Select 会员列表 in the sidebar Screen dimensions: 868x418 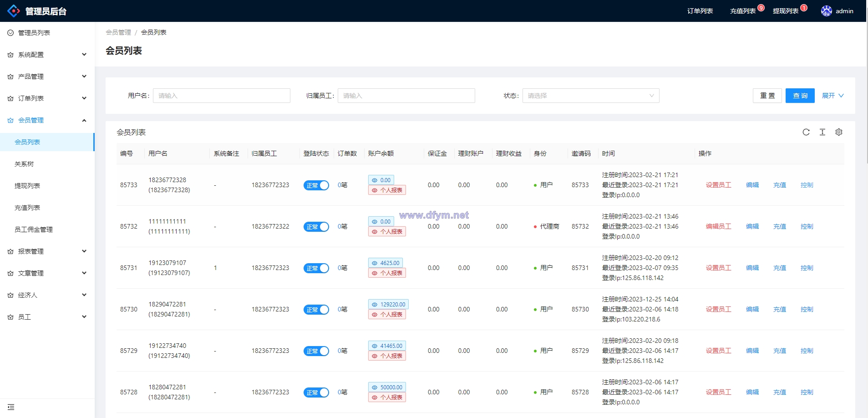(x=47, y=142)
